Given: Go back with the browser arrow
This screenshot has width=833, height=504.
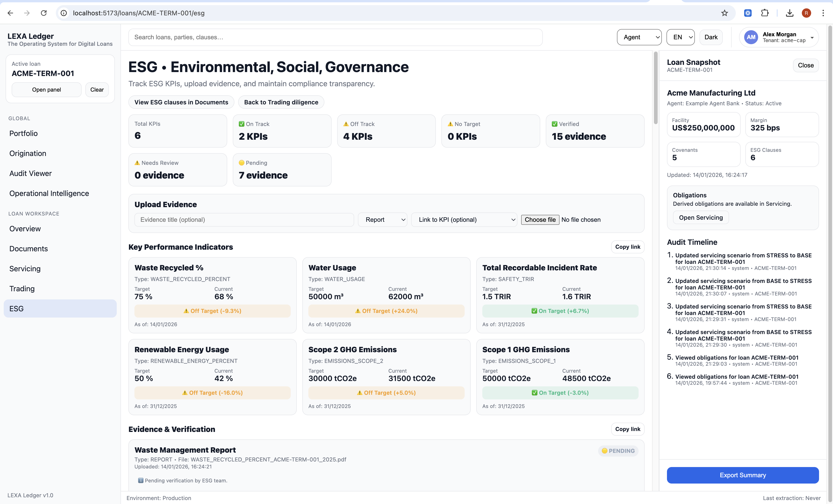Looking at the screenshot, I should pos(10,13).
